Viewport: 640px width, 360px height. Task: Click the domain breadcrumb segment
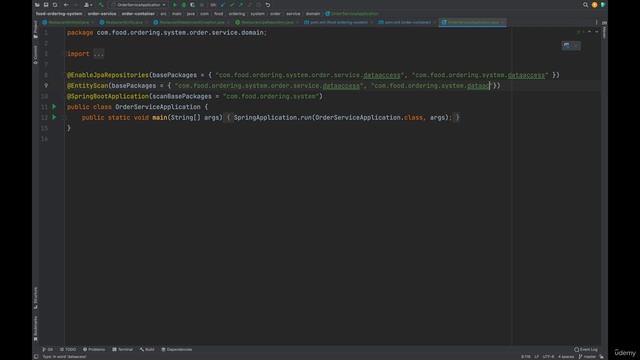[x=313, y=13]
